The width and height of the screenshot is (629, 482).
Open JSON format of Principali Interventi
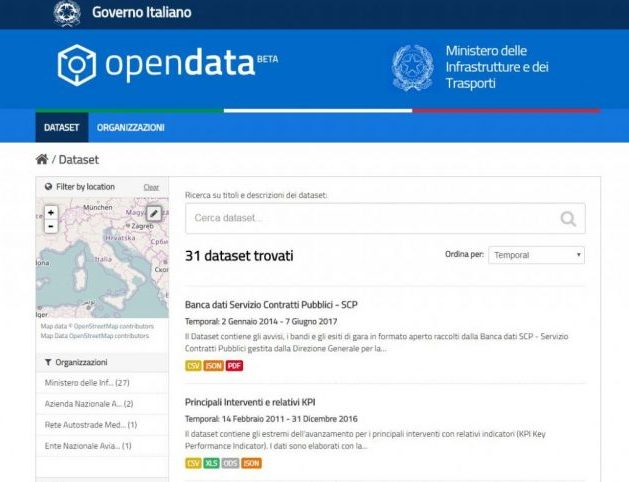251,463
